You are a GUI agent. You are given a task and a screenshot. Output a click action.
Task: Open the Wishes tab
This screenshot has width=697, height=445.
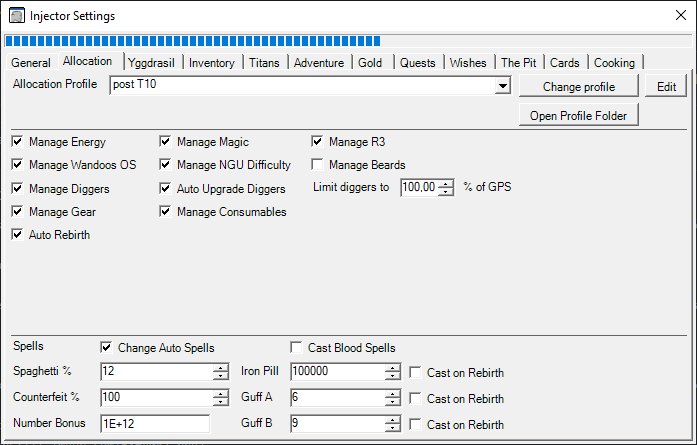[468, 63]
